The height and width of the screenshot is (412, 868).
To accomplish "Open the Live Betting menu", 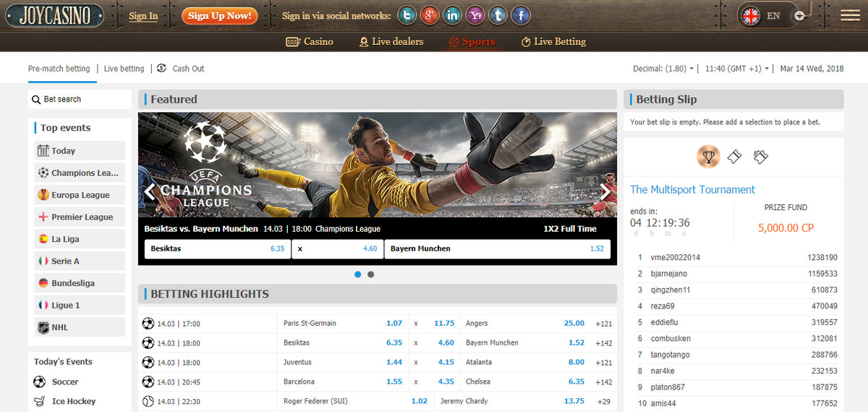I will point(553,42).
